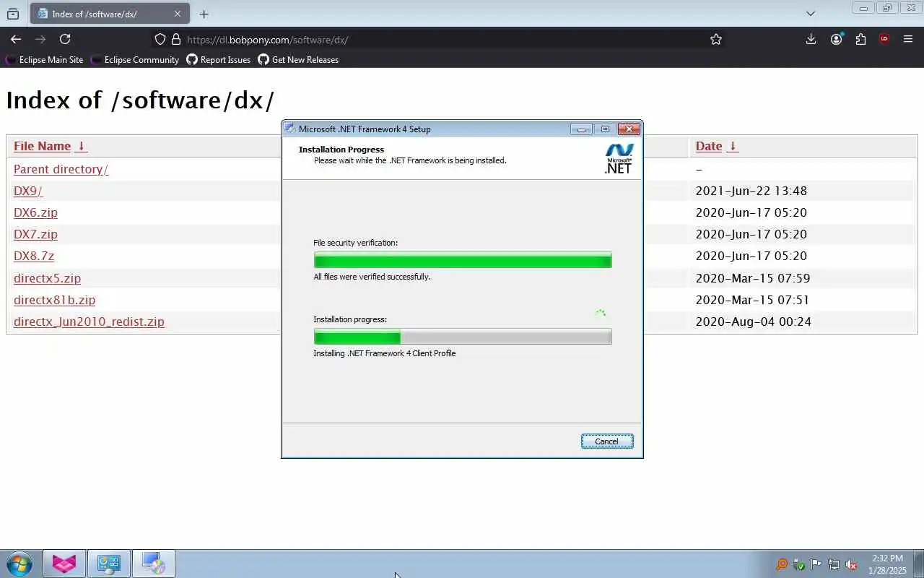Click the control panel taskbar icon
924x578 pixels.
pyautogui.click(x=109, y=564)
